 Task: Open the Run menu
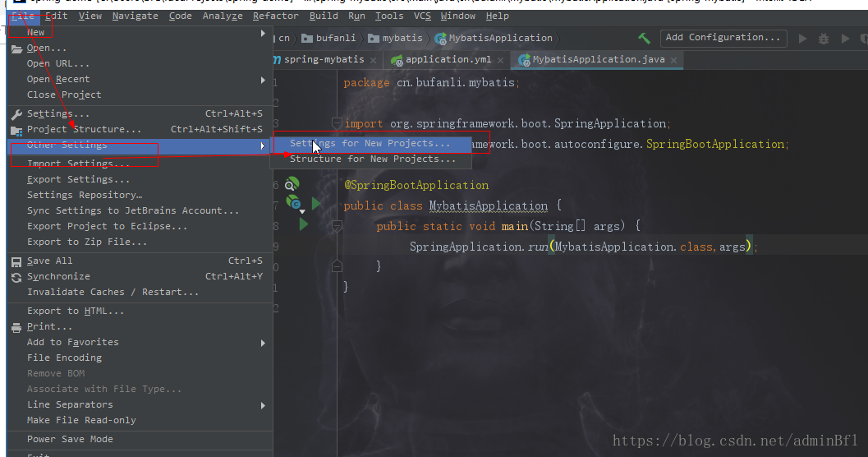tap(356, 16)
